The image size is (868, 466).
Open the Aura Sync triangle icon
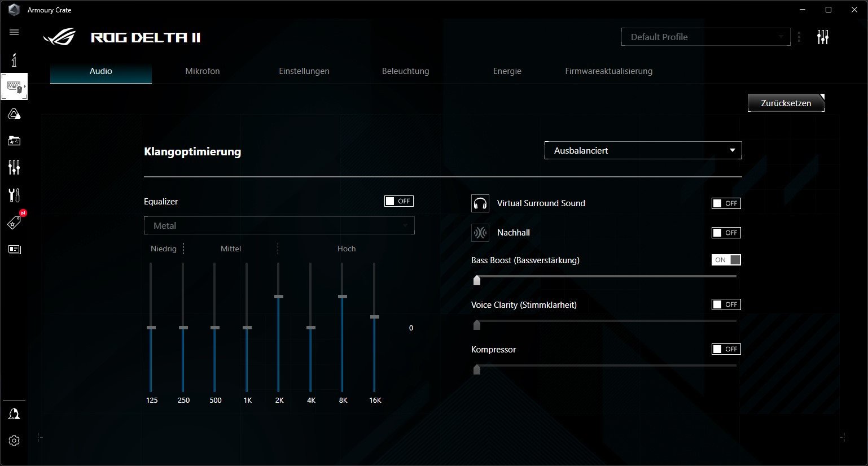(14, 115)
